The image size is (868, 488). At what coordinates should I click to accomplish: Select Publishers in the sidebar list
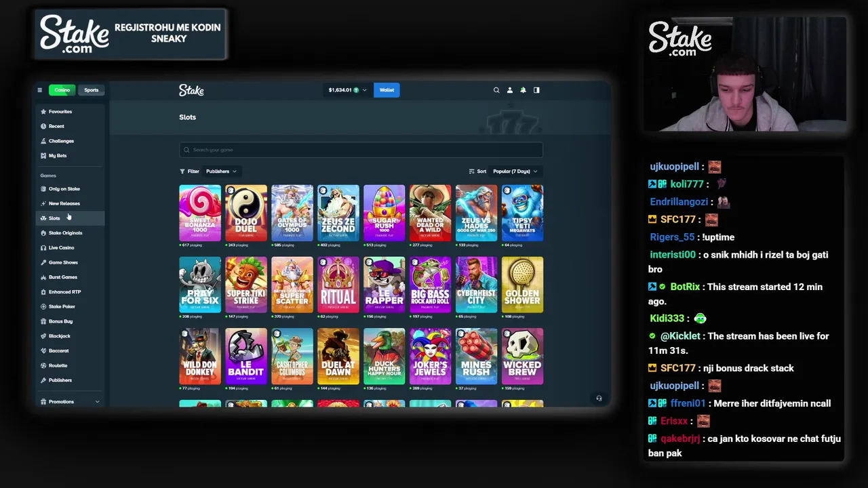point(70,380)
